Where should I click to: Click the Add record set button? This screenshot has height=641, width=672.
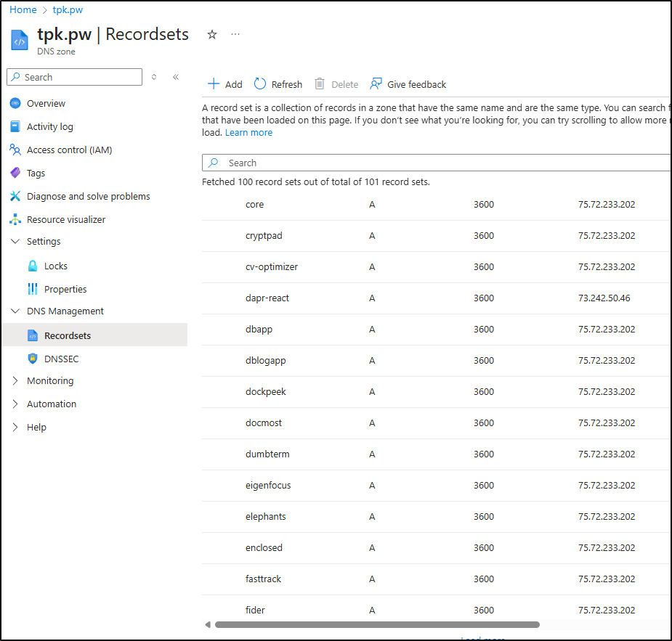(225, 84)
